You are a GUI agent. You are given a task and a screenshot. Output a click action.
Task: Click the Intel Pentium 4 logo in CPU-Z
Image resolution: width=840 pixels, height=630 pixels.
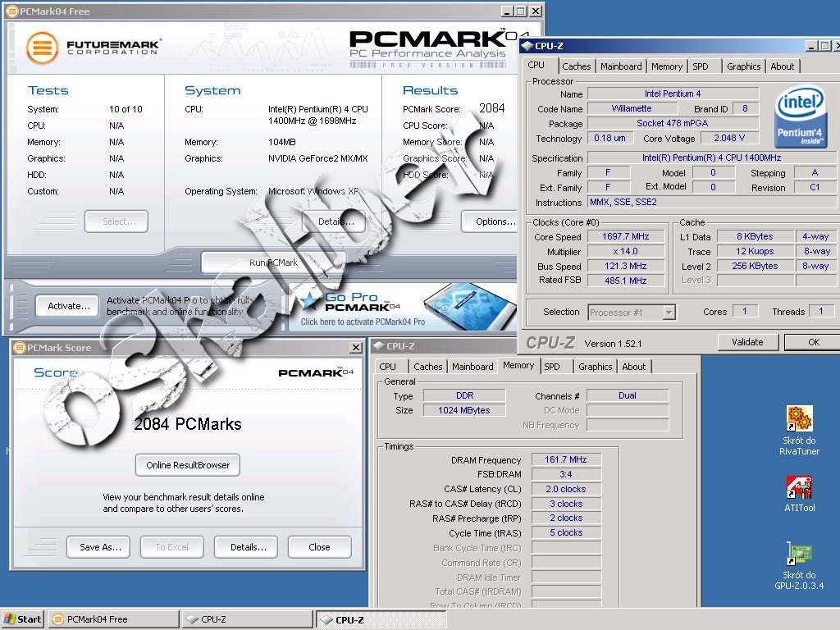click(x=801, y=117)
